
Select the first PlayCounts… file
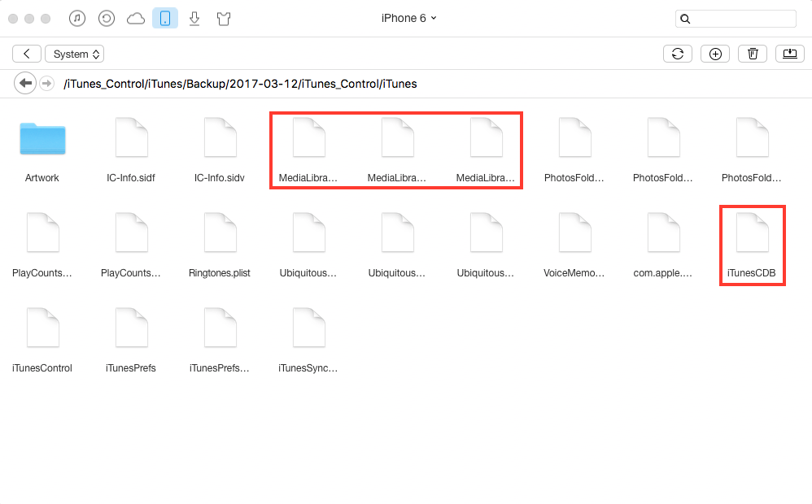pyautogui.click(x=42, y=246)
